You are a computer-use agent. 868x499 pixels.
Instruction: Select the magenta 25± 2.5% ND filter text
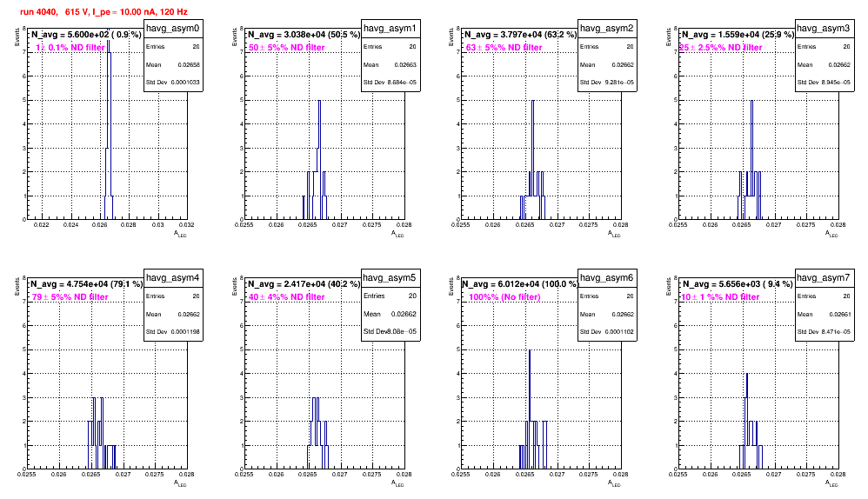721,48
